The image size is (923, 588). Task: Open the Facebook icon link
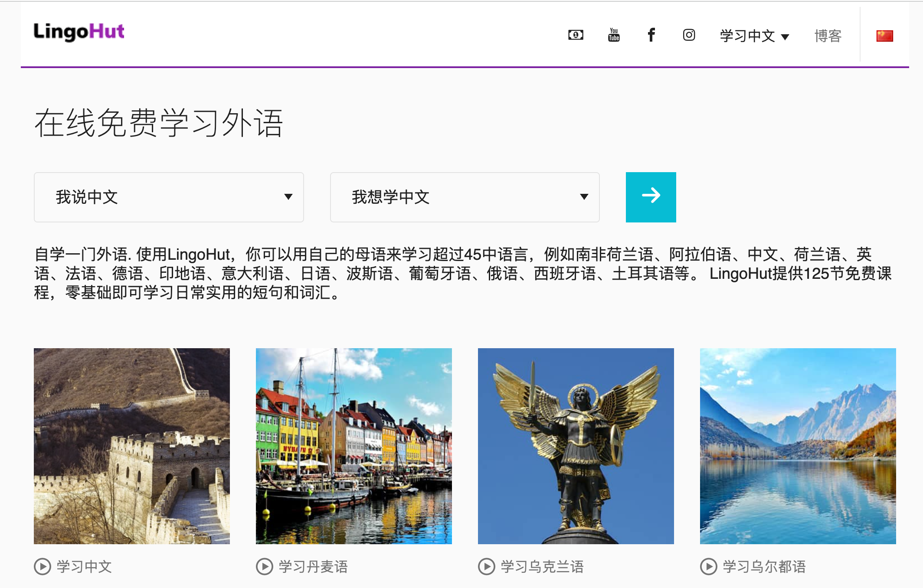coord(651,35)
